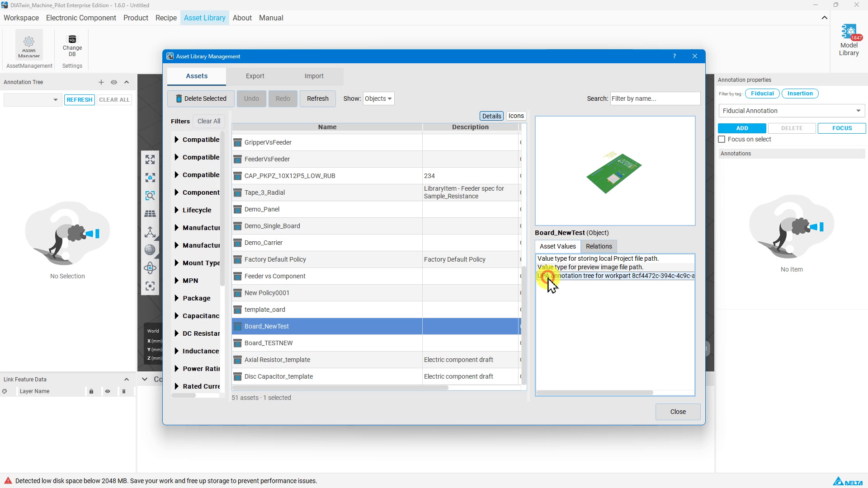Click the GripperVsFeeder row icon
The image size is (868, 488).
point(237,142)
